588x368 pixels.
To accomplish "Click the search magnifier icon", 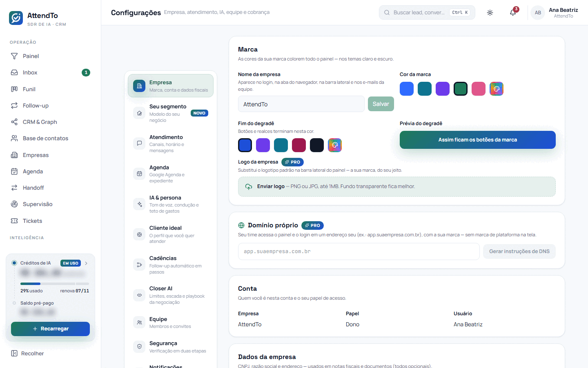I will click(x=387, y=13).
